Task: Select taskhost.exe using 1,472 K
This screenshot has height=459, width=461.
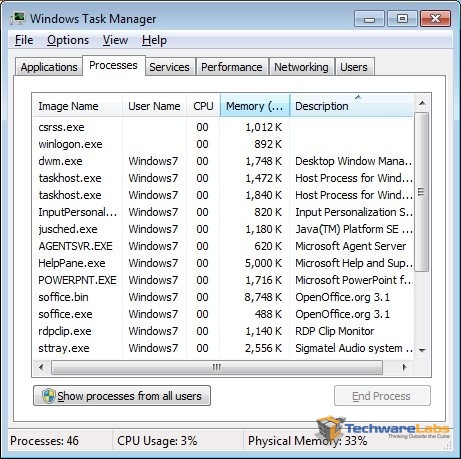Action: [x=223, y=178]
